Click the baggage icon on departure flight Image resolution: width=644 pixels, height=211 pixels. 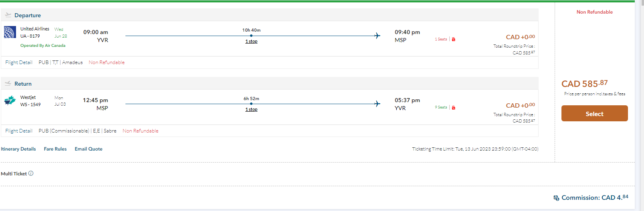pyautogui.click(x=454, y=39)
